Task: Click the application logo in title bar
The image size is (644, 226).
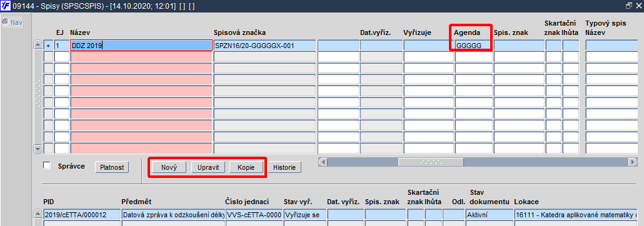Action: tap(6, 6)
